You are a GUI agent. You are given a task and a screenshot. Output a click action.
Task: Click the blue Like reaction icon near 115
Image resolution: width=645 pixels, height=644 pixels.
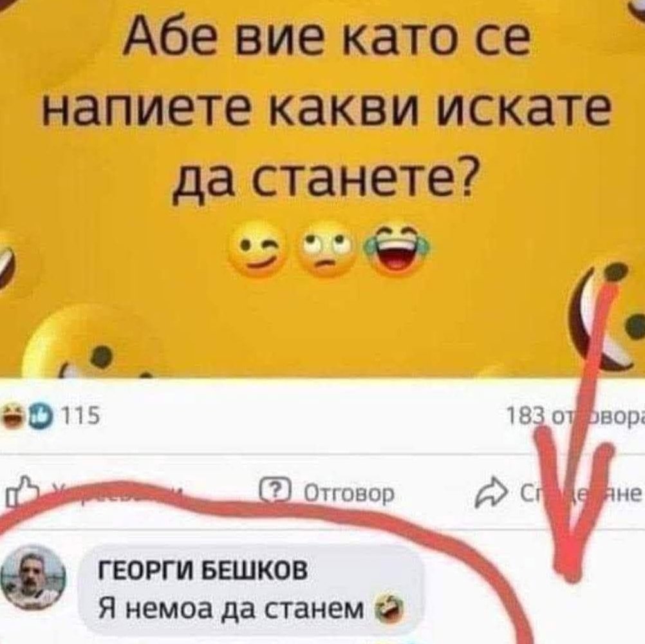pos(39,417)
